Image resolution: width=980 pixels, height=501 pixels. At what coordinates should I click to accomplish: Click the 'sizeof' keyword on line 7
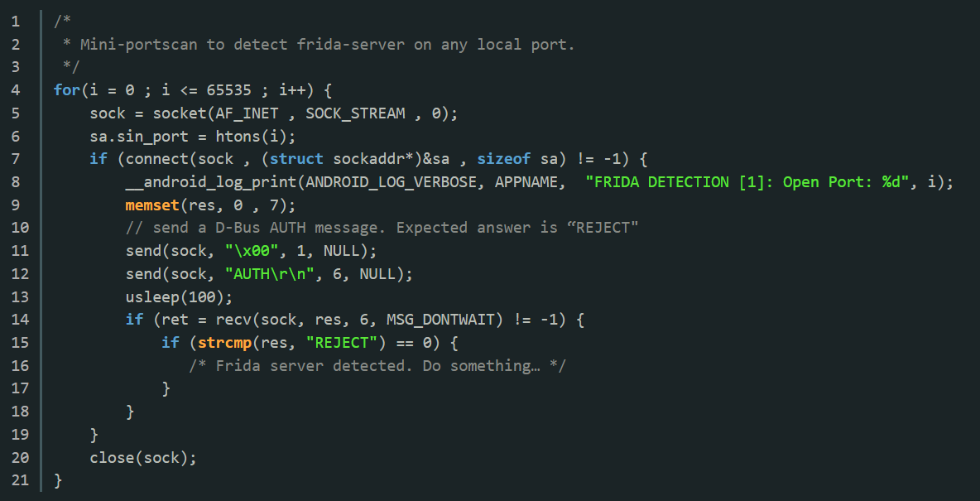(504, 159)
